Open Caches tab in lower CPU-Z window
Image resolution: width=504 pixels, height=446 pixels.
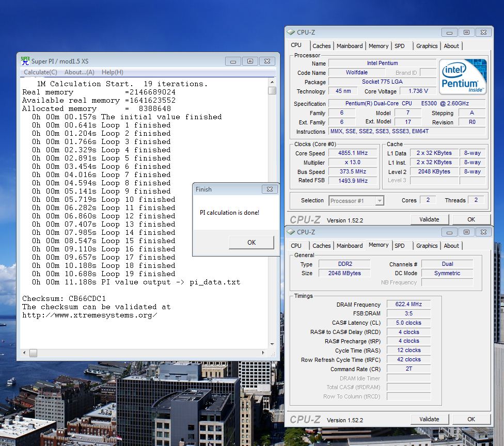[x=321, y=246]
